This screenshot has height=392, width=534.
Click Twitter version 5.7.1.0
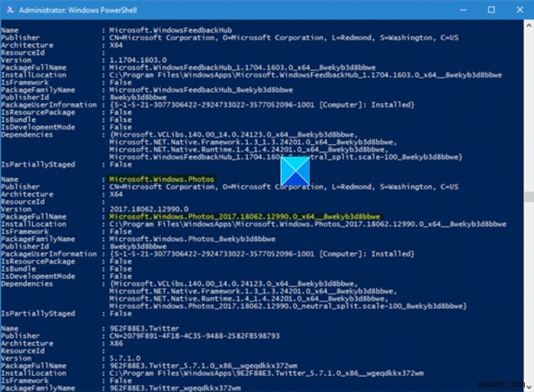coord(124,358)
